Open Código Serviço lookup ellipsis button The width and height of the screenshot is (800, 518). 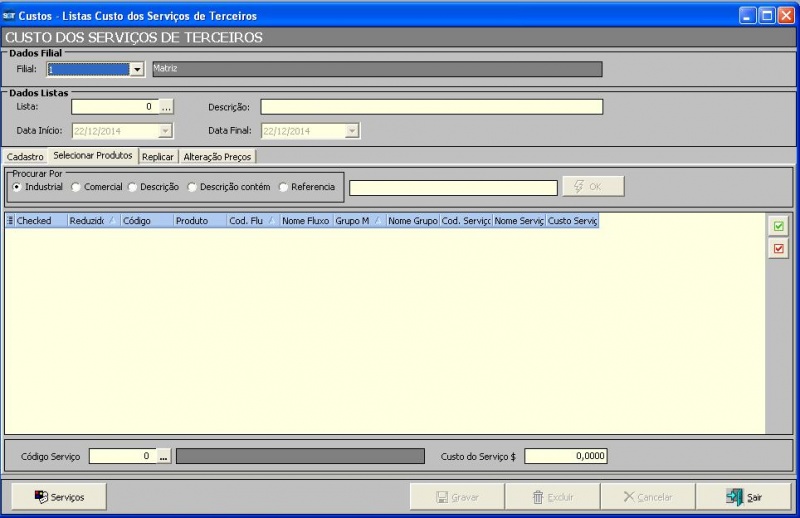click(x=165, y=456)
